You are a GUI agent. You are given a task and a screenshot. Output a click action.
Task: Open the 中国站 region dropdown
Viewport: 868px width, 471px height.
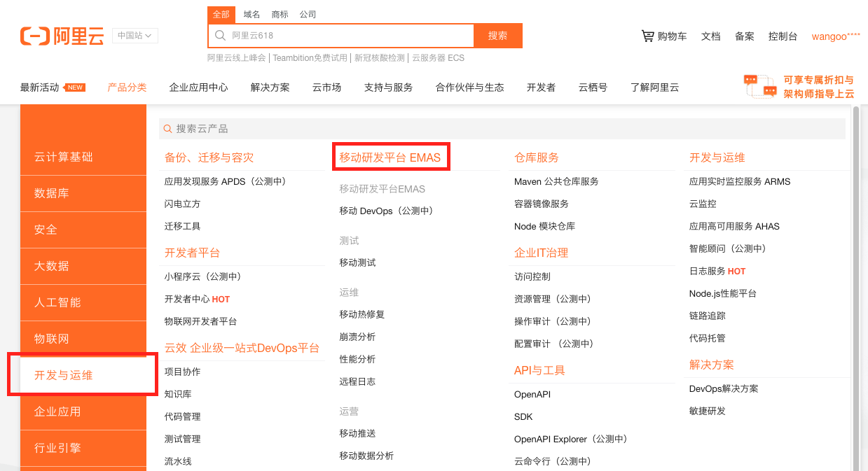[x=135, y=35]
